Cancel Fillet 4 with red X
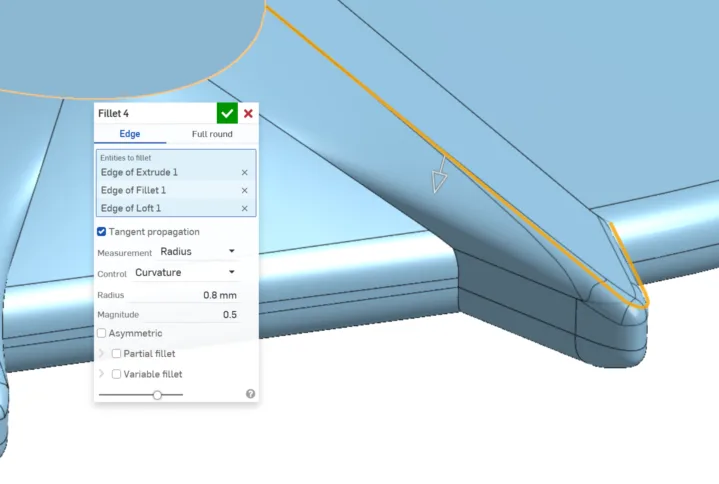The width and height of the screenshot is (719, 484). click(248, 113)
